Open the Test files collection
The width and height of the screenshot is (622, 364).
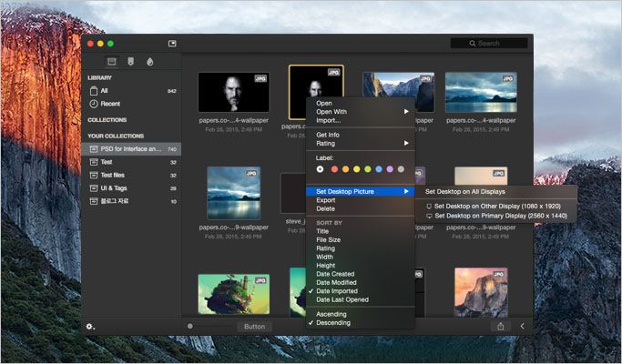(132, 176)
